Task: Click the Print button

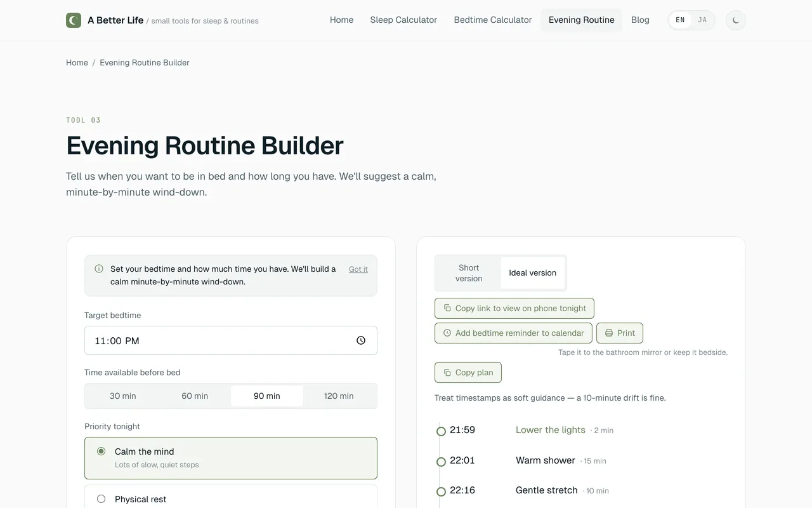Action: point(620,333)
